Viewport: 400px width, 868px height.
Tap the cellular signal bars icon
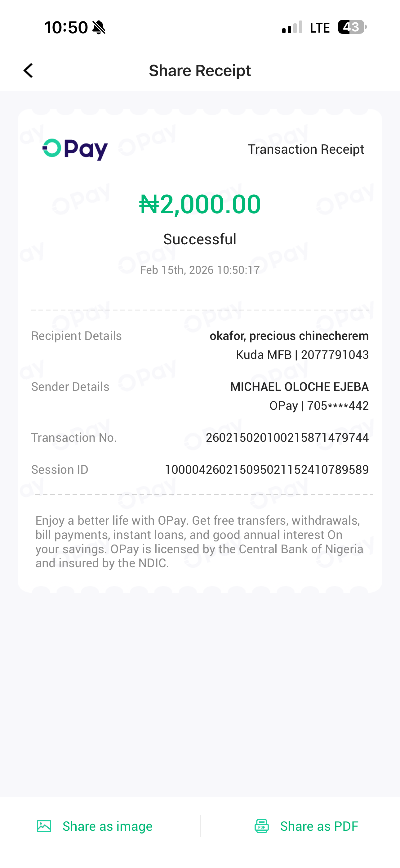click(x=292, y=27)
